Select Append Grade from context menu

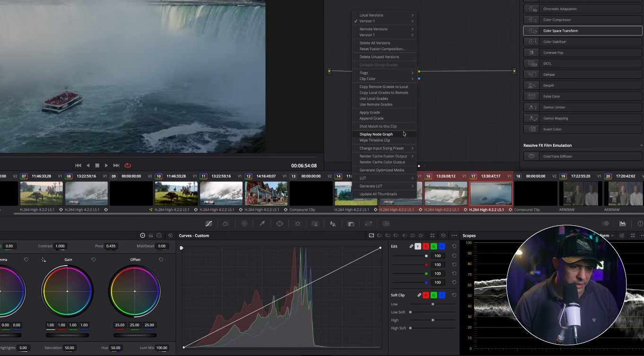[x=385, y=118]
